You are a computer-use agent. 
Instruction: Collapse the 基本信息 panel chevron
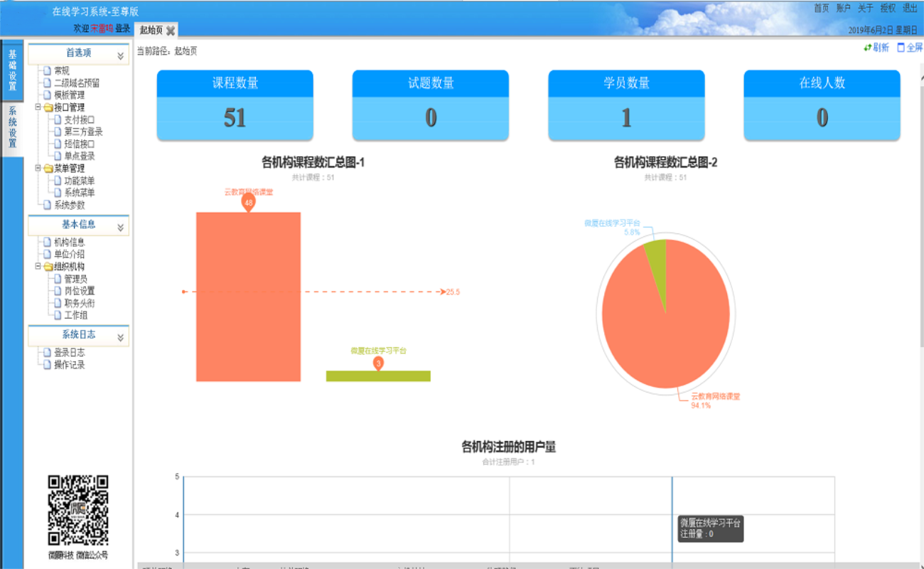[121, 227]
